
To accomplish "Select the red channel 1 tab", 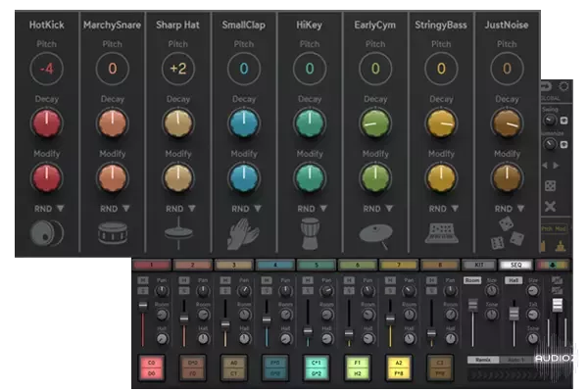I will pos(152,265).
